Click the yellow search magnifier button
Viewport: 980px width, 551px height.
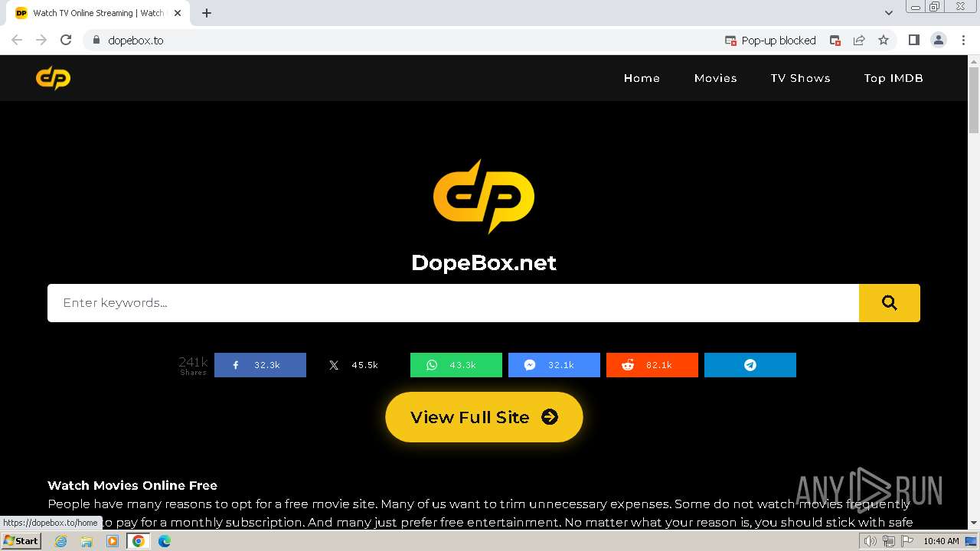[x=889, y=303]
